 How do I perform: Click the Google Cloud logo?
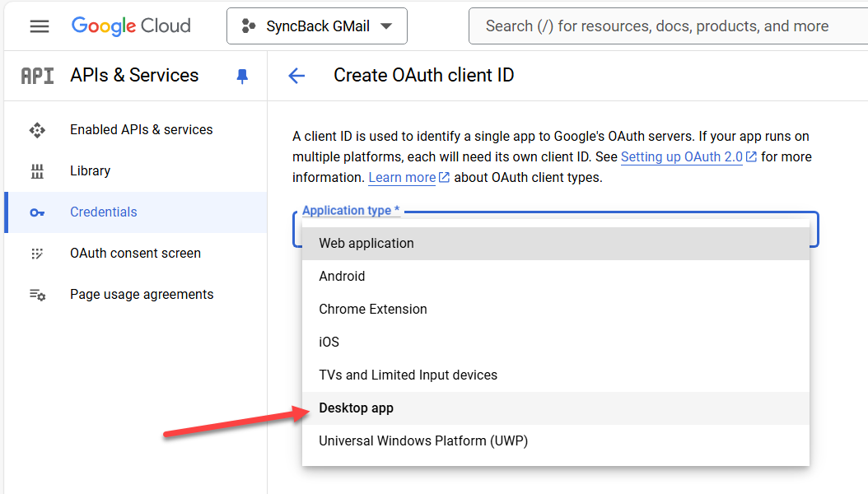coord(131,26)
